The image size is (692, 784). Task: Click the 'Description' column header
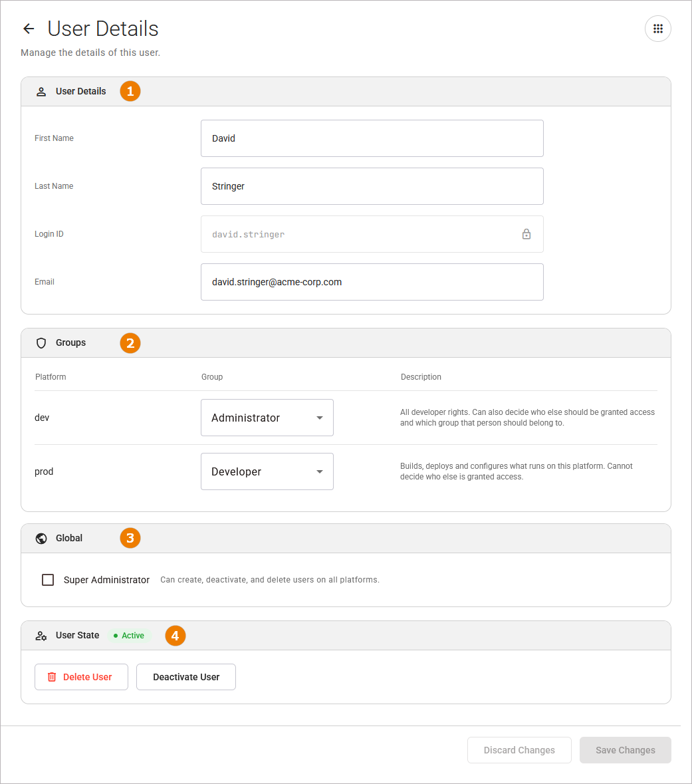(x=421, y=377)
